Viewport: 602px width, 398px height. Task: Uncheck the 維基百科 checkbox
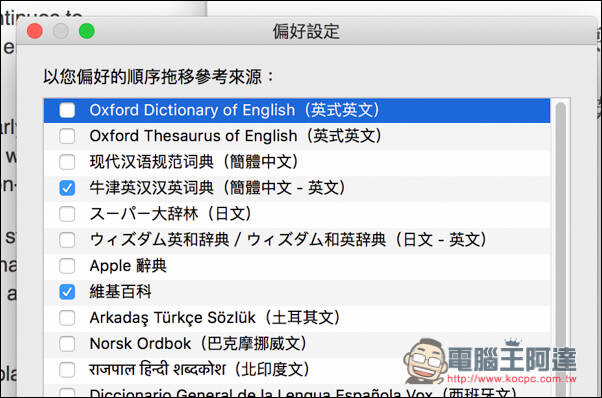[x=67, y=292]
